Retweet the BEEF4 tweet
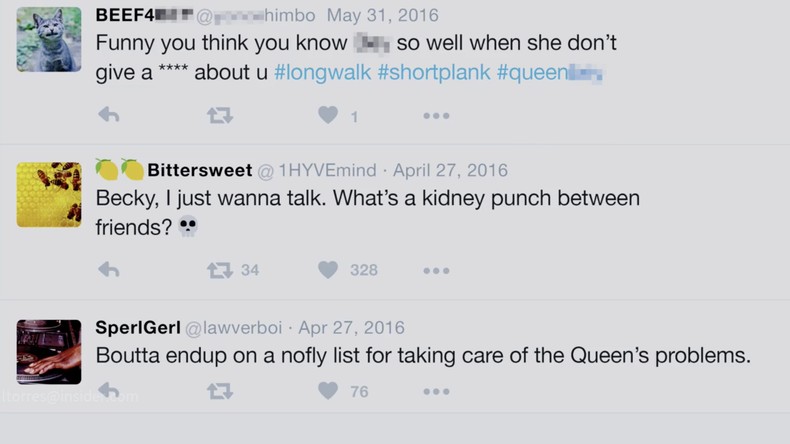This screenshot has height=444, width=790. (219, 115)
